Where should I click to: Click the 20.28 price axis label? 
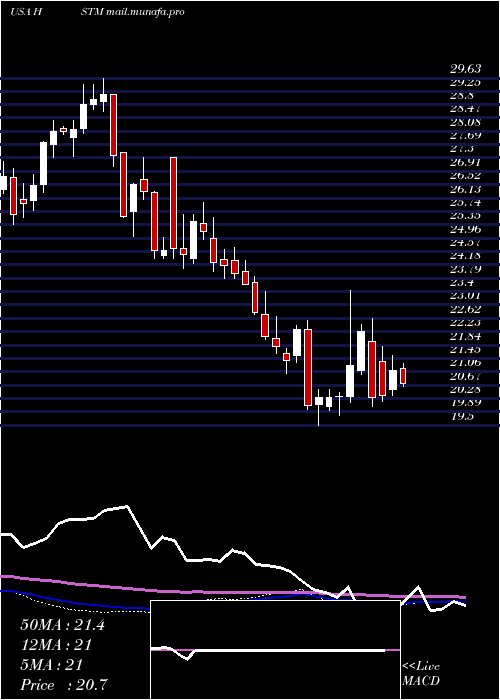pos(465,390)
